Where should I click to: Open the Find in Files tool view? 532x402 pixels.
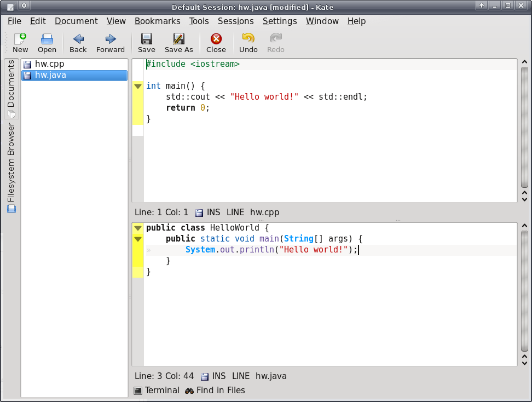(215, 390)
